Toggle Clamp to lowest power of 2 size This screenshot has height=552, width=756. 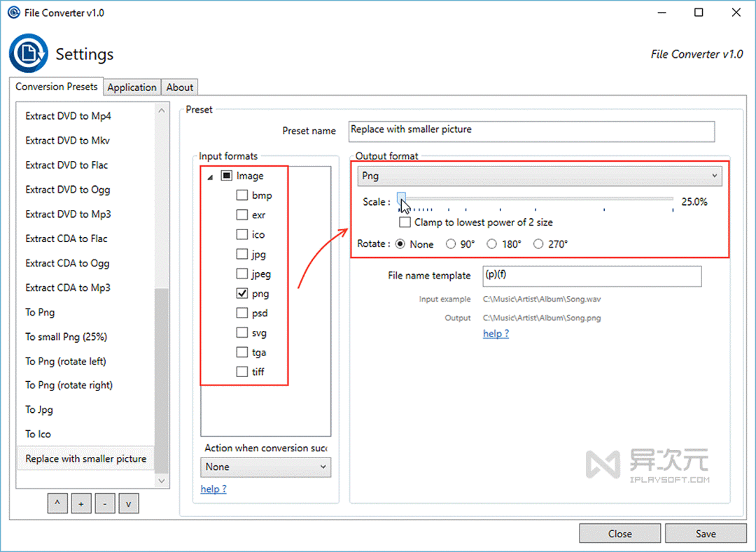(405, 222)
